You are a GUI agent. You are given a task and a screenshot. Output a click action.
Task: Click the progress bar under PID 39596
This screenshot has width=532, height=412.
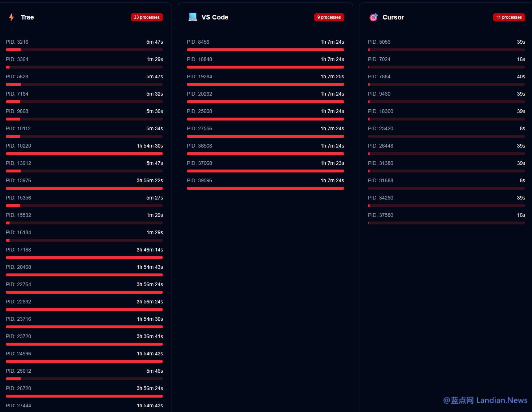click(265, 188)
